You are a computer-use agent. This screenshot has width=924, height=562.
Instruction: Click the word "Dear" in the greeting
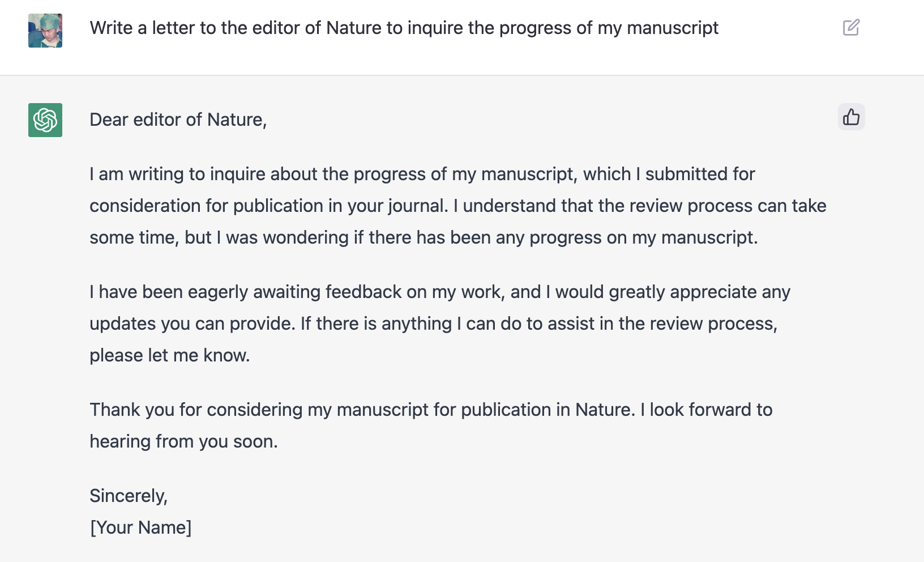[109, 120]
